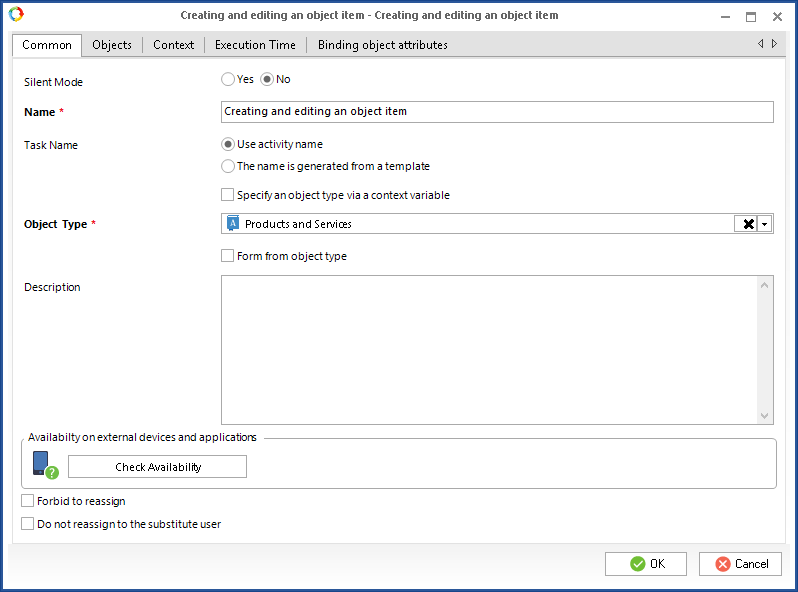Click the app logo icon in title bar

[x=15, y=15]
